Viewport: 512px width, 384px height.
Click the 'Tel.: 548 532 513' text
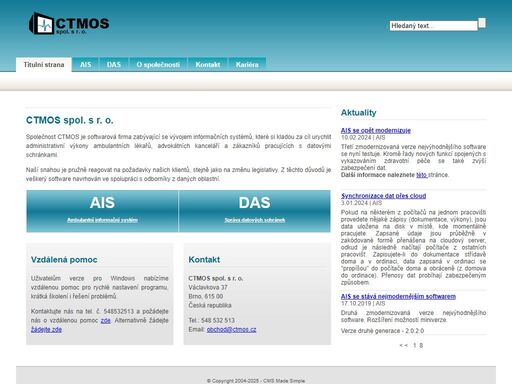[x=211, y=320]
